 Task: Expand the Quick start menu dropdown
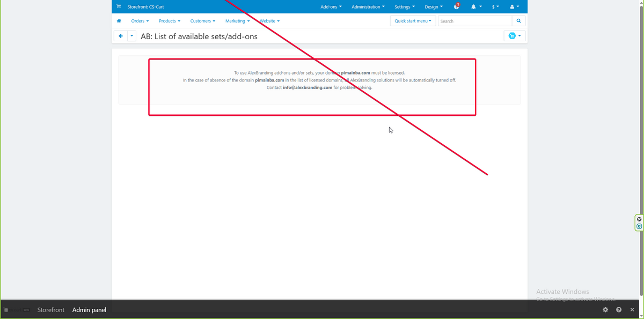tap(413, 21)
